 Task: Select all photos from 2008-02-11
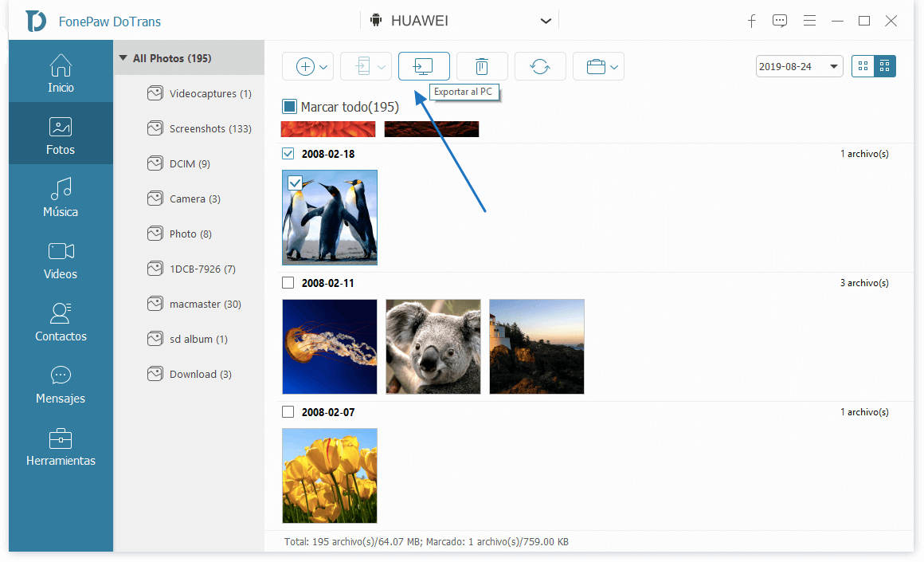288,282
